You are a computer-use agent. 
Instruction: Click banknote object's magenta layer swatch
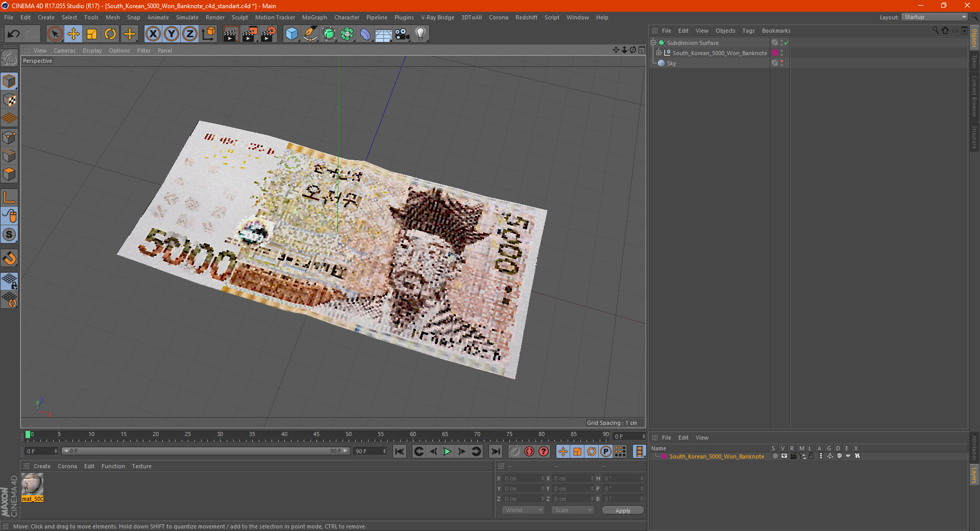click(x=775, y=53)
